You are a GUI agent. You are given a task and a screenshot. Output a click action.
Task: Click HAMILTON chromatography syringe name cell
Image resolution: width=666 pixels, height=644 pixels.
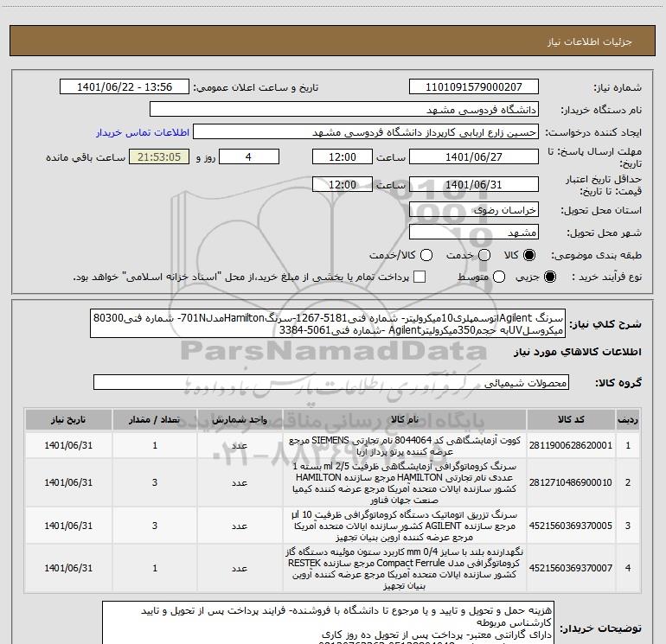(x=405, y=482)
